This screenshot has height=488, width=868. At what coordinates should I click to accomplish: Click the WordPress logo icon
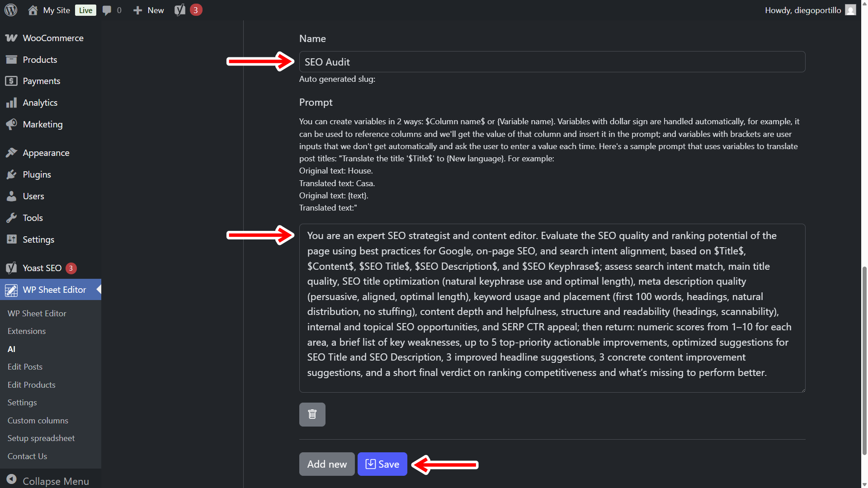[11, 10]
